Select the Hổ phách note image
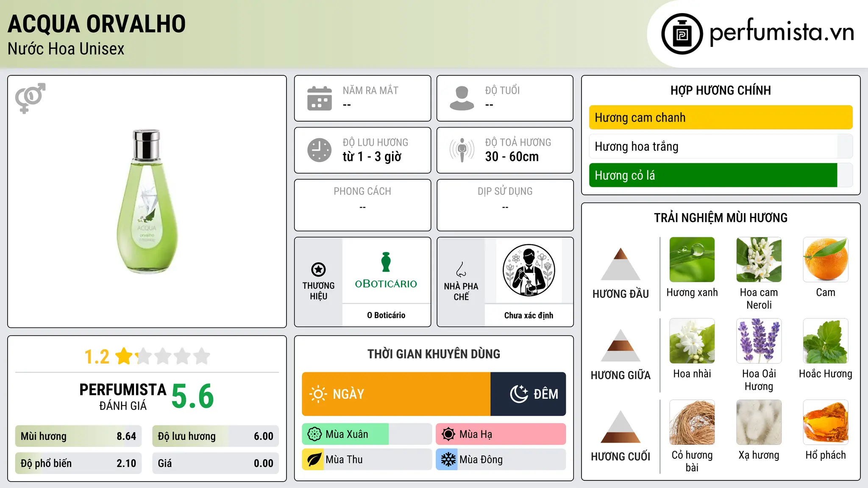Screen dimensions: 868x488 [x=826, y=422]
